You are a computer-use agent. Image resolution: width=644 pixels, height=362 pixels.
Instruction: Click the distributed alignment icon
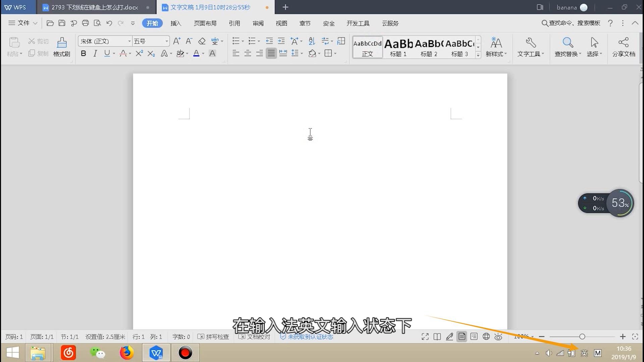point(283,53)
